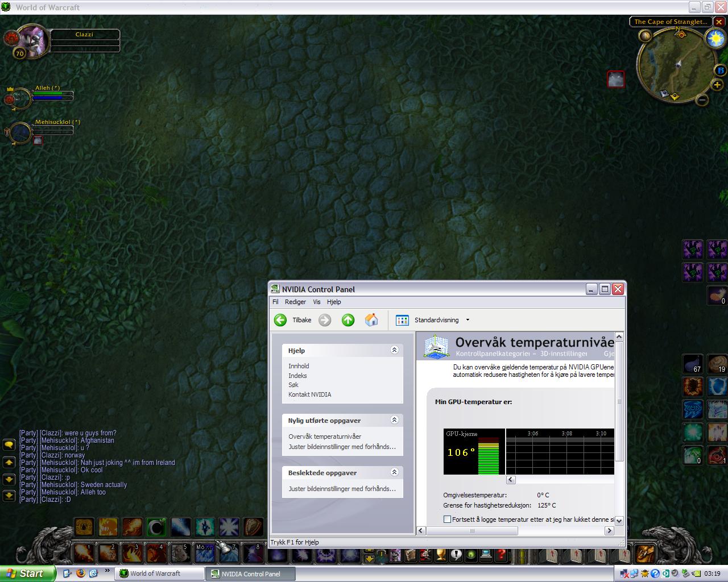Expand quick launch overflow chevron
728x582 pixels.
107,571
